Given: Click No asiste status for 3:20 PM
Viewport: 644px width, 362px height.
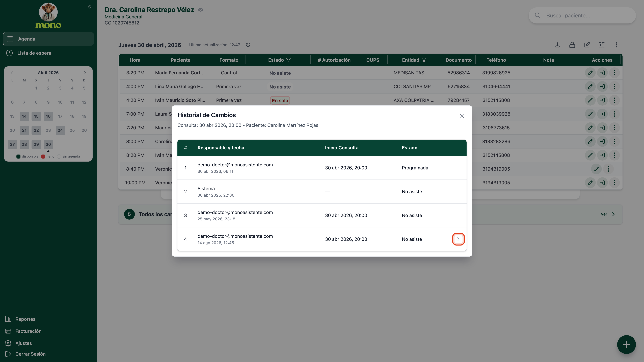Looking at the screenshot, I should point(280,73).
